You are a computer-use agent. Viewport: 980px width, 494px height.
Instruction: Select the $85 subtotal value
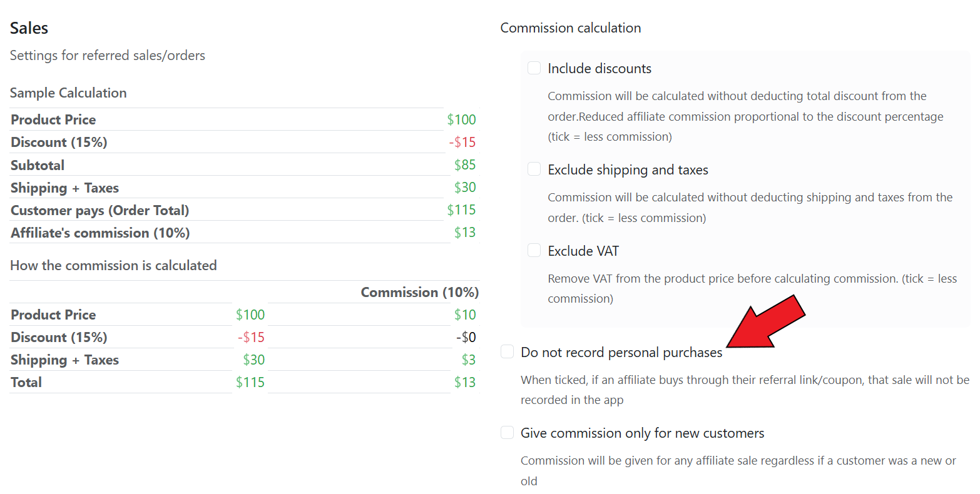tap(465, 165)
